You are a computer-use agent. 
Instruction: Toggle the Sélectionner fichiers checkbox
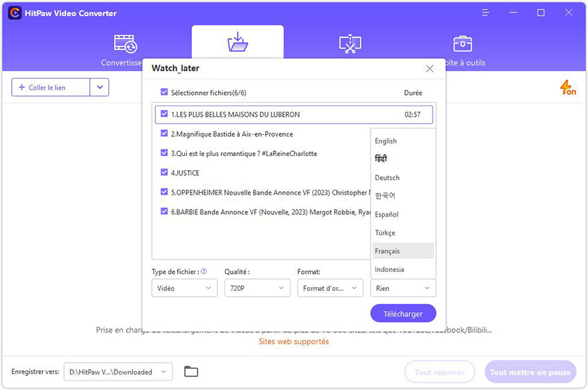pyautogui.click(x=164, y=92)
